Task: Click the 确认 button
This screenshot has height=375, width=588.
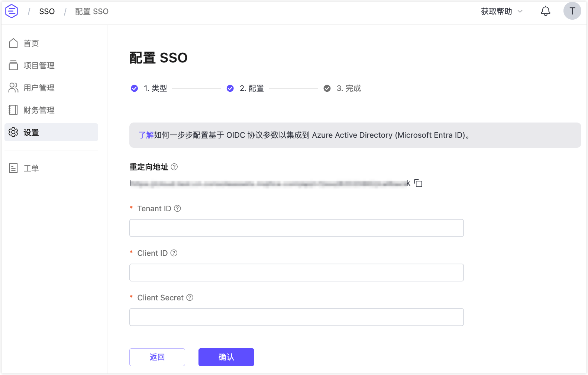Action: [x=226, y=357]
